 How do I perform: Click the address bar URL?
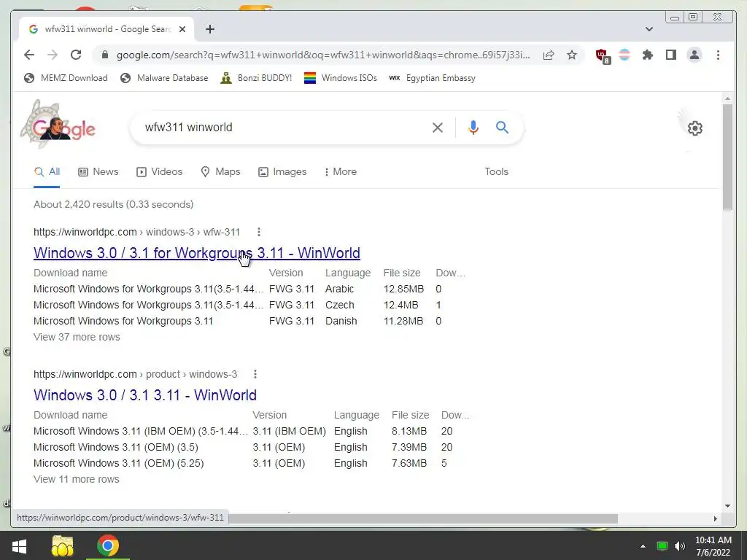pyautogui.click(x=323, y=55)
